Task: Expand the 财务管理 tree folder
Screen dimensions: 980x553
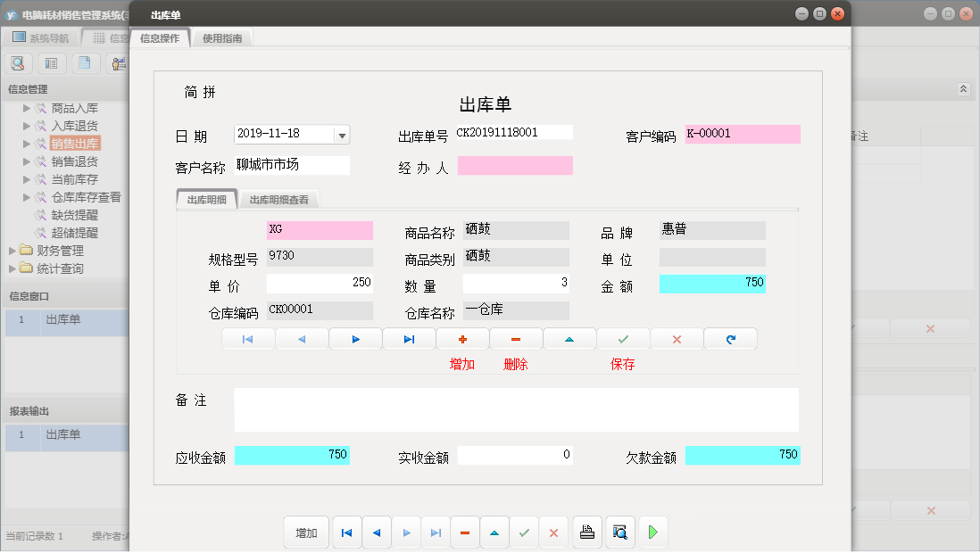Action: [12, 251]
